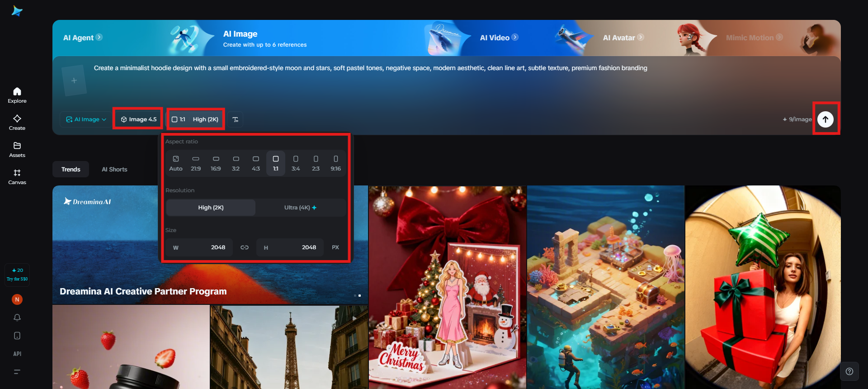Open the woman with red gifts image
Viewport: 868px width, 389px height.
click(x=763, y=287)
